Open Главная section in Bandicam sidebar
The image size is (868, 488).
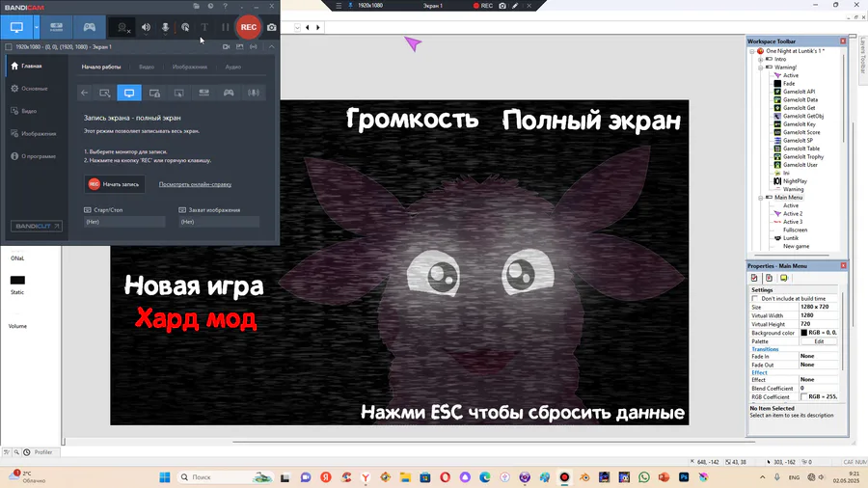click(33, 66)
